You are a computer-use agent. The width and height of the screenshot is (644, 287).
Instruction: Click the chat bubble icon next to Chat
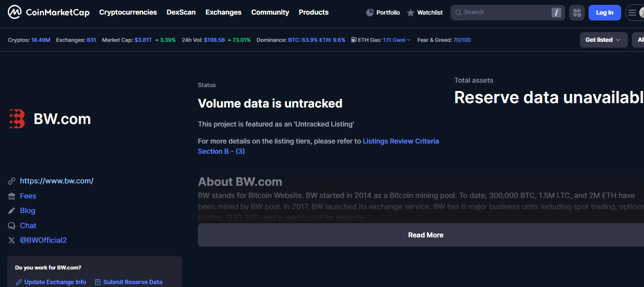(x=12, y=226)
